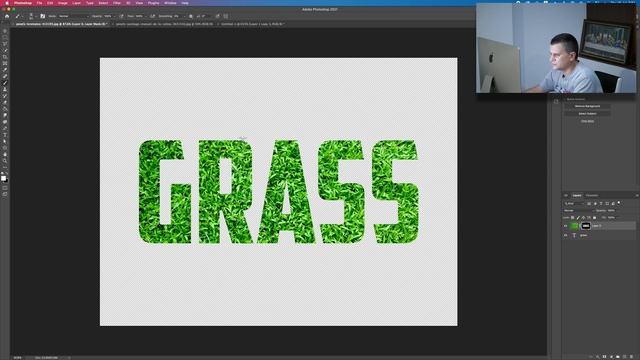640x360 pixels.
Task: Select the Frame tool
Action: coord(5,64)
